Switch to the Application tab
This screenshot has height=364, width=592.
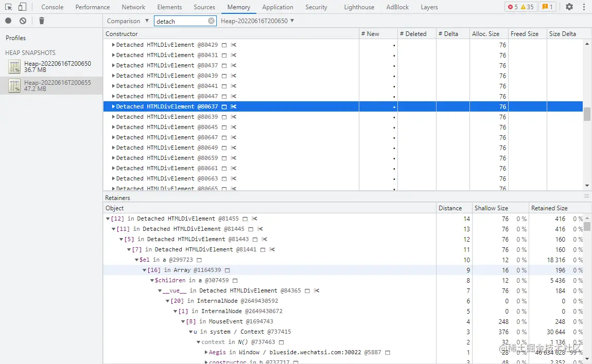pos(277,7)
